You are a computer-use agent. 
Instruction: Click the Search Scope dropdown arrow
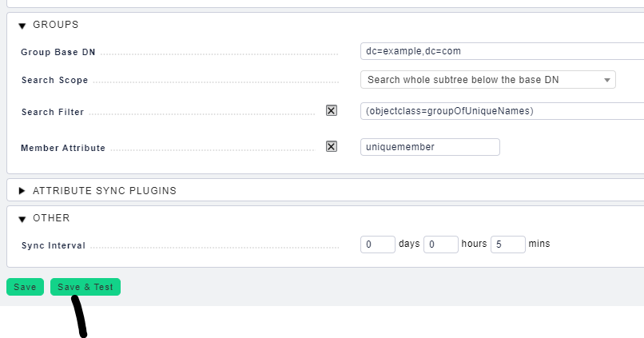coord(607,80)
